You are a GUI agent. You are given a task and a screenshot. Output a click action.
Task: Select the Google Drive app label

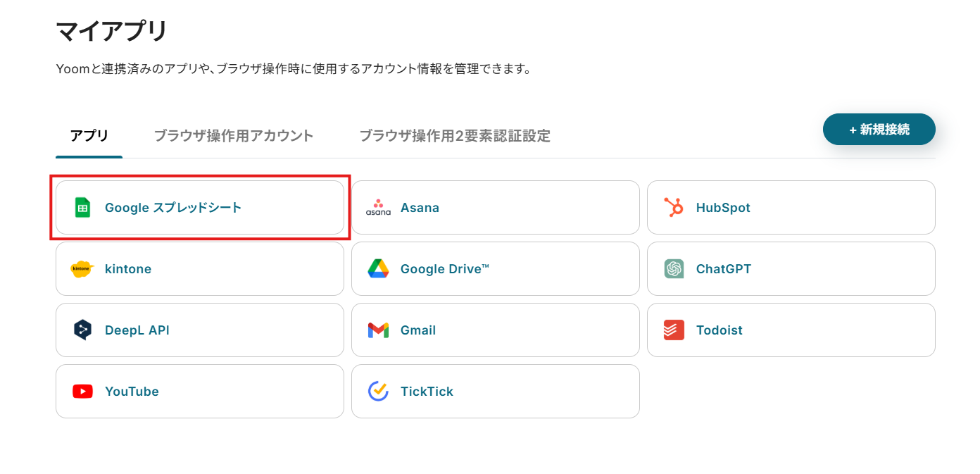[x=445, y=269]
